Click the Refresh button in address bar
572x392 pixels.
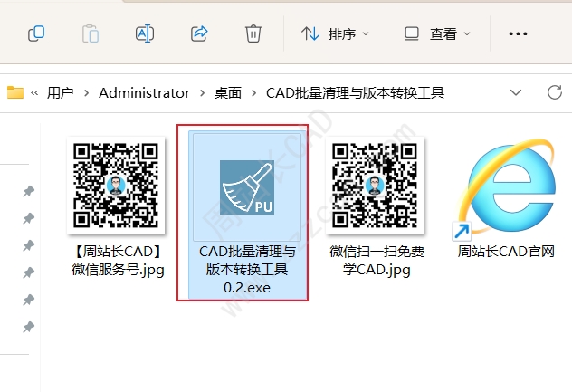click(555, 92)
